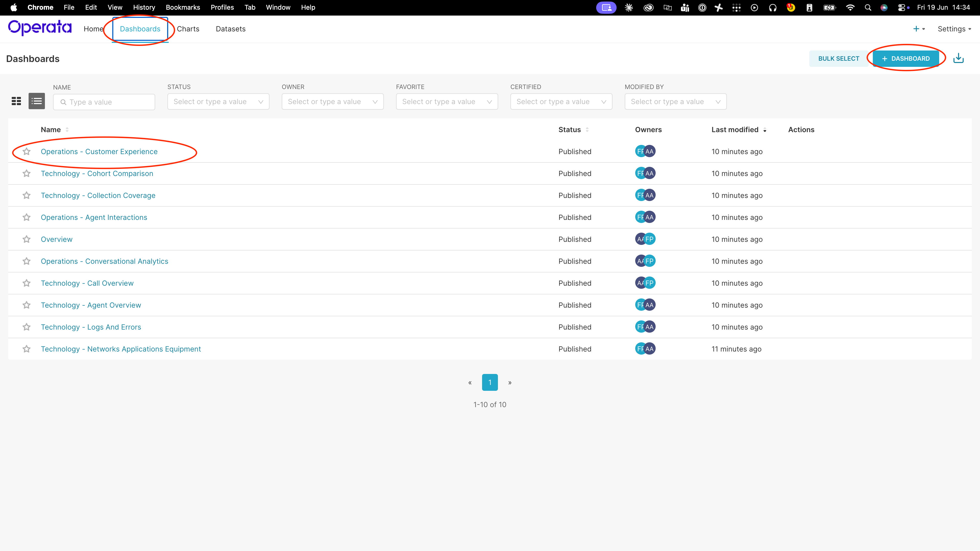The height and width of the screenshot is (551, 980).
Task: Click the + DASHBOARD button
Action: 905,59
